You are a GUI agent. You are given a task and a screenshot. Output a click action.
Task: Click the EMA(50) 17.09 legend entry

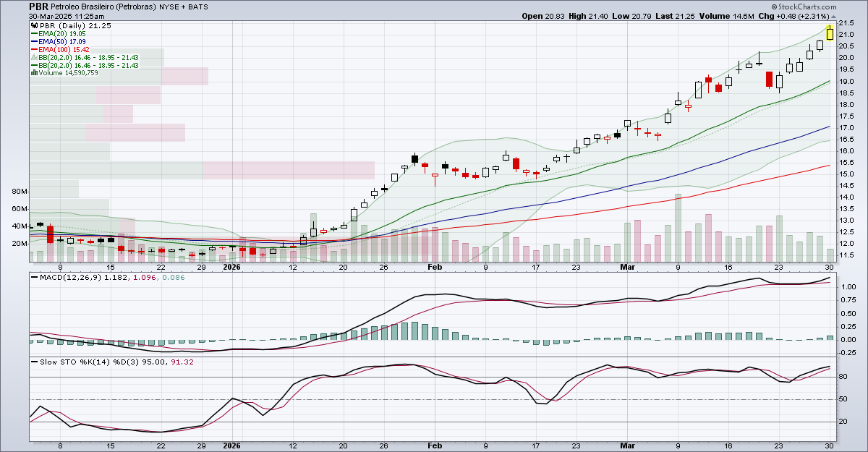[63, 42]
